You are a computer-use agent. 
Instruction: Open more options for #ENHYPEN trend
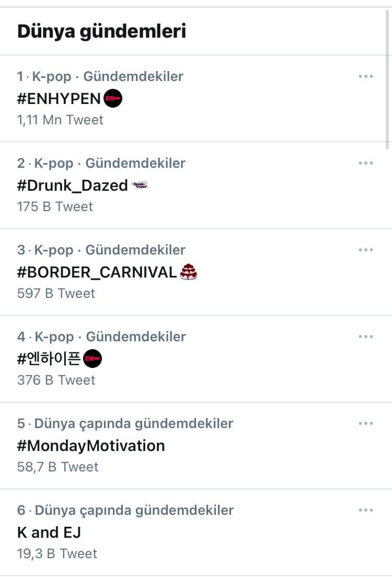pos(365,76)
